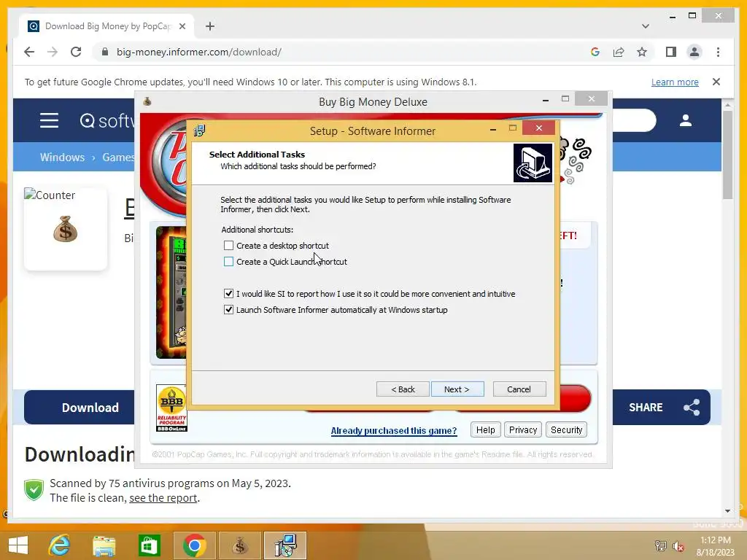
Task: Click the Google icon in the address bar
Action: pyautogui.click(x=595, y=52)
